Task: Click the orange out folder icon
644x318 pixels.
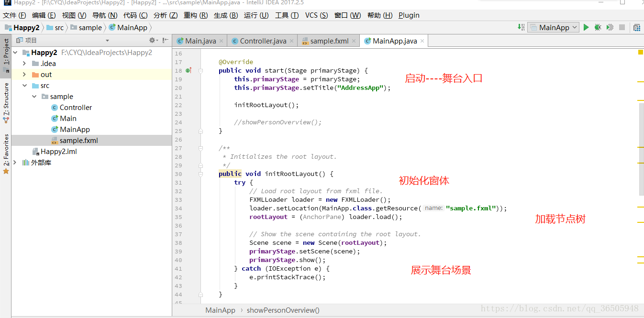Action: click(35, 75)
